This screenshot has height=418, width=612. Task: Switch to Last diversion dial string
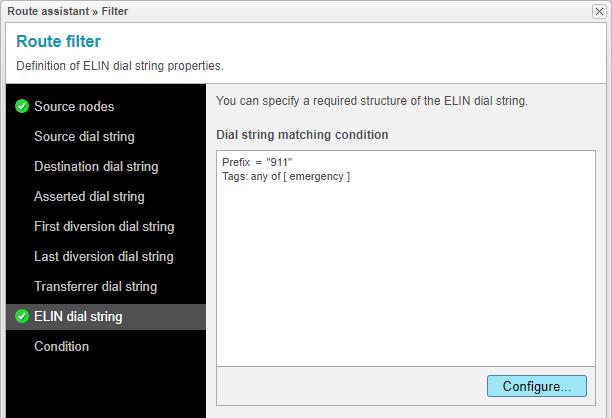point(104,256)
